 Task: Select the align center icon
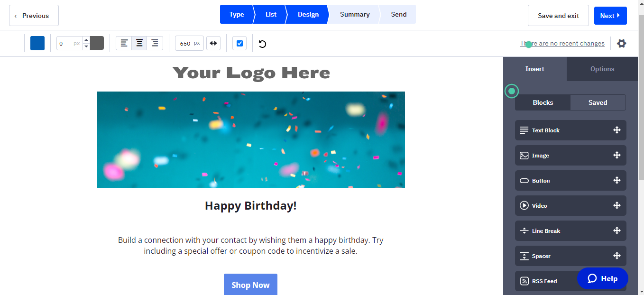tap(139, 43)
